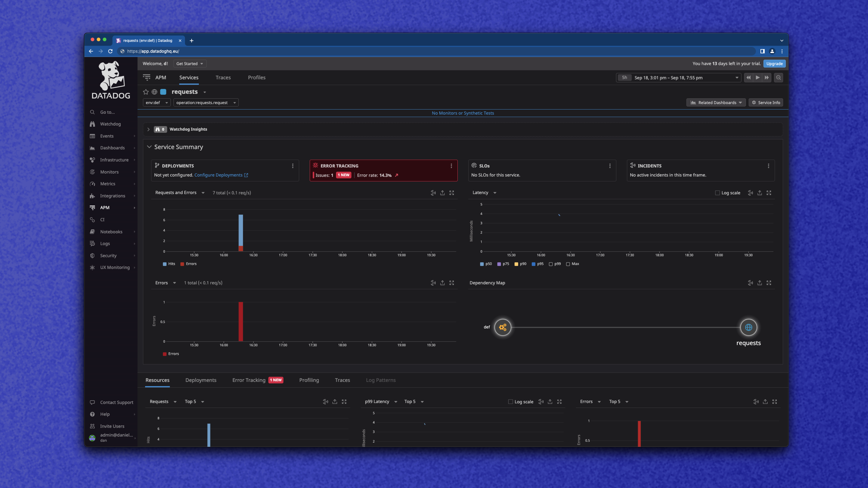Collapse the Service Summary section

tap(150, 147)
